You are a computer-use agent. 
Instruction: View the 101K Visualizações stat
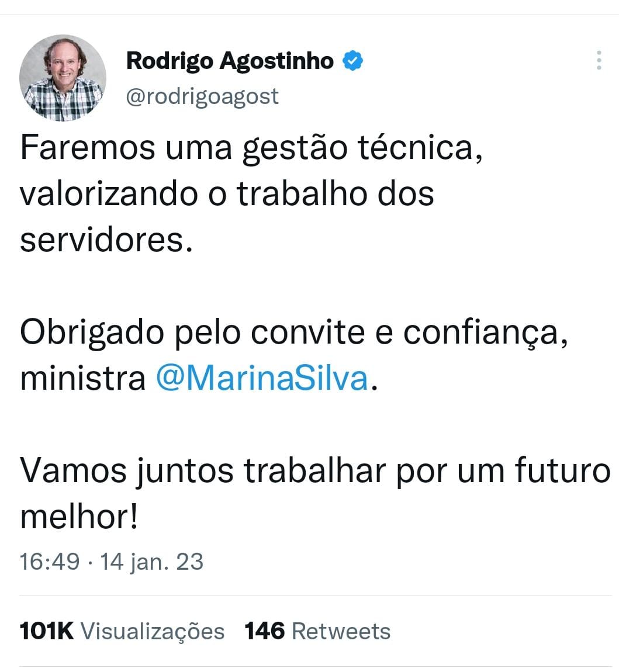[122, 631]
